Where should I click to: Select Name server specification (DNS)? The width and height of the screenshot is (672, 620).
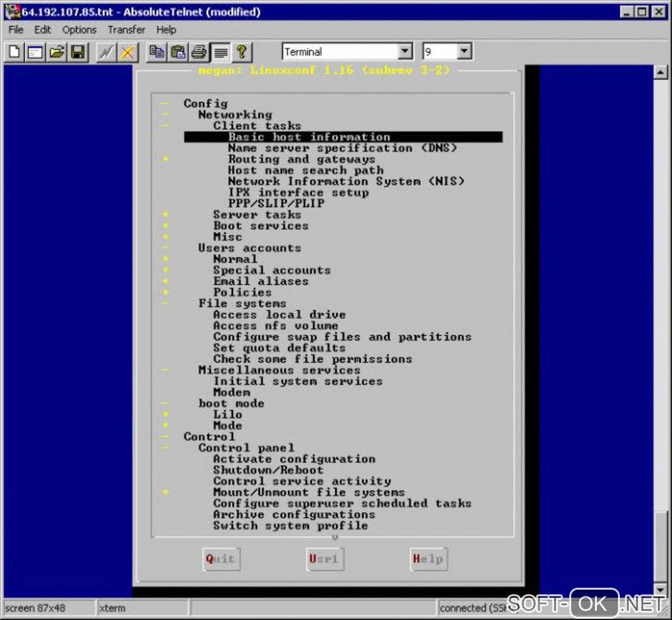coord(342,148)
